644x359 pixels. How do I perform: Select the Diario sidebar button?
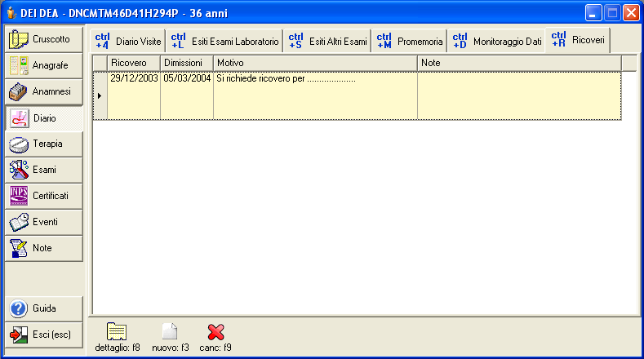coord(43,117)
